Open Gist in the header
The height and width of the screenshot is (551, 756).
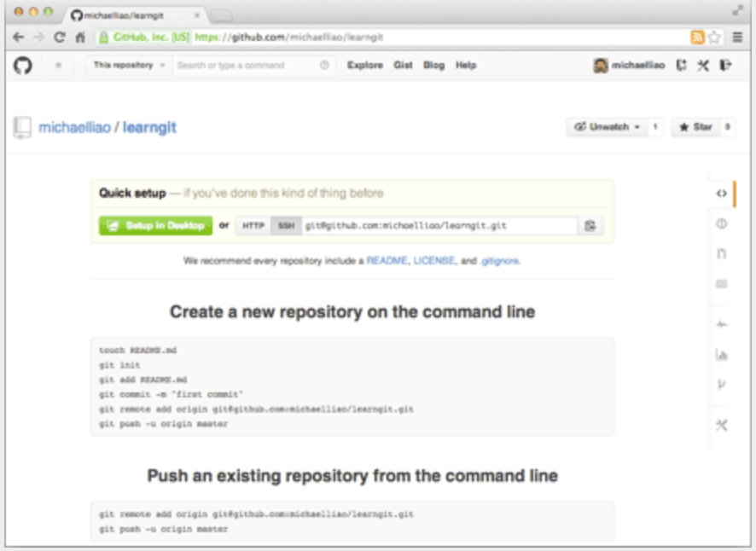tap(403, 65)
